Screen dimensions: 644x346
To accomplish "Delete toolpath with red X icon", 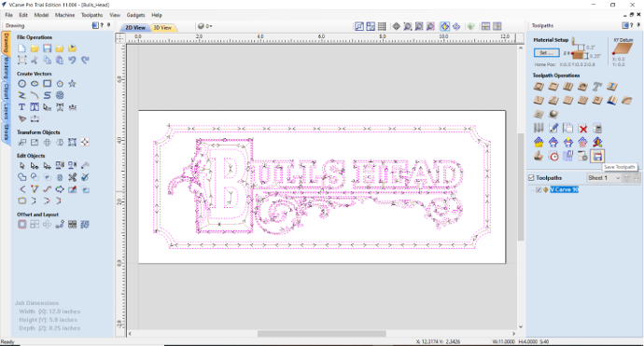I will [582, 129].
